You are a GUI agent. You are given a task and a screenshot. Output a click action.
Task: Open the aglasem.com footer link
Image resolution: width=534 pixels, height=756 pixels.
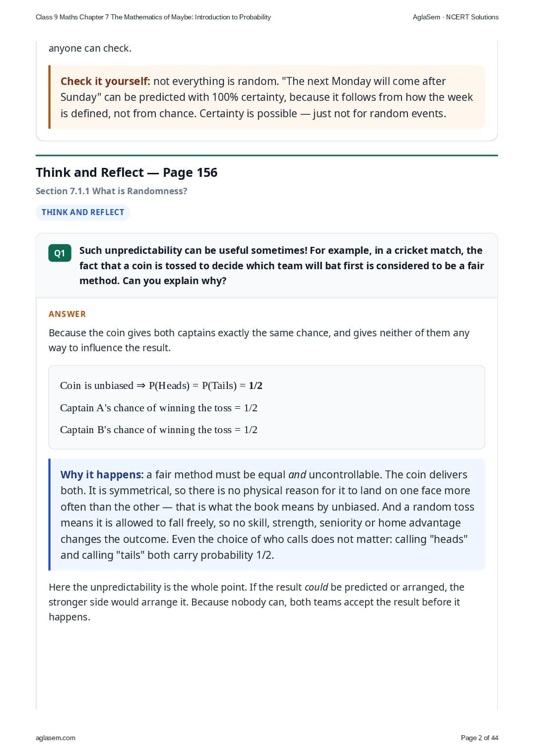(x=56, y=738)
